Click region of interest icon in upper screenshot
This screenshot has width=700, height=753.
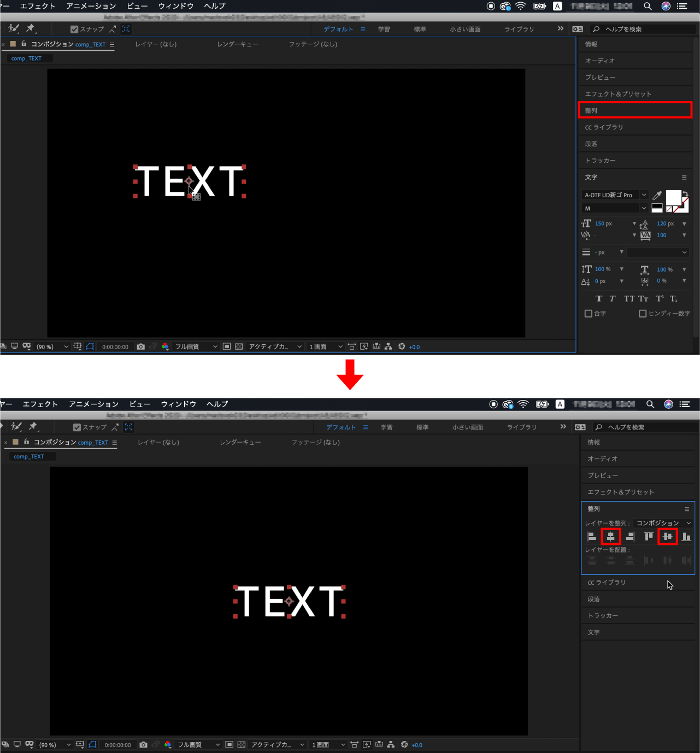pos(227,346)
